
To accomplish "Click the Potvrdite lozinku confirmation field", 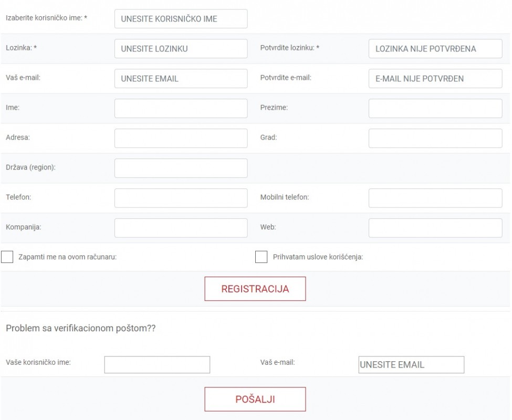I will click(435, 49).
